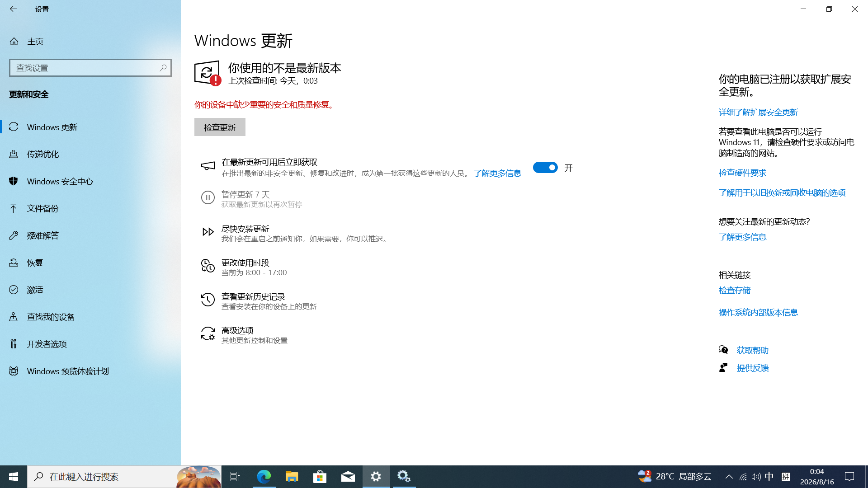Open Mail app from the taskbar

pos(348,476)
